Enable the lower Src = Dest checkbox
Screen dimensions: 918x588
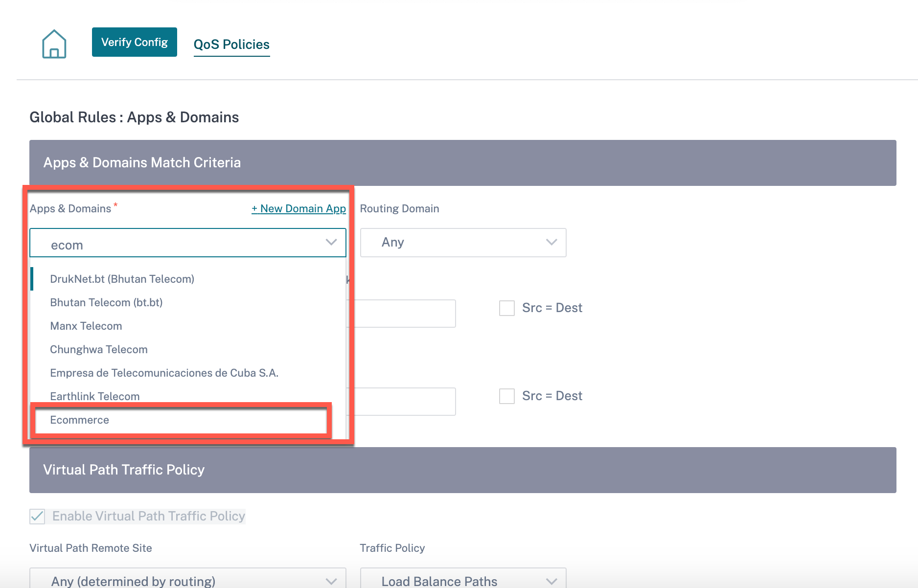(507, 396)
